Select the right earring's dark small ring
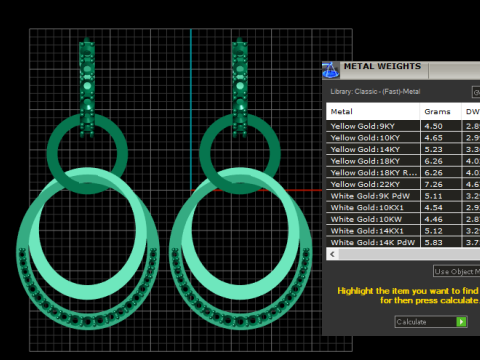The height and width of the screenshot is (360, 480). pyautogui.click(x=205, y=154)
